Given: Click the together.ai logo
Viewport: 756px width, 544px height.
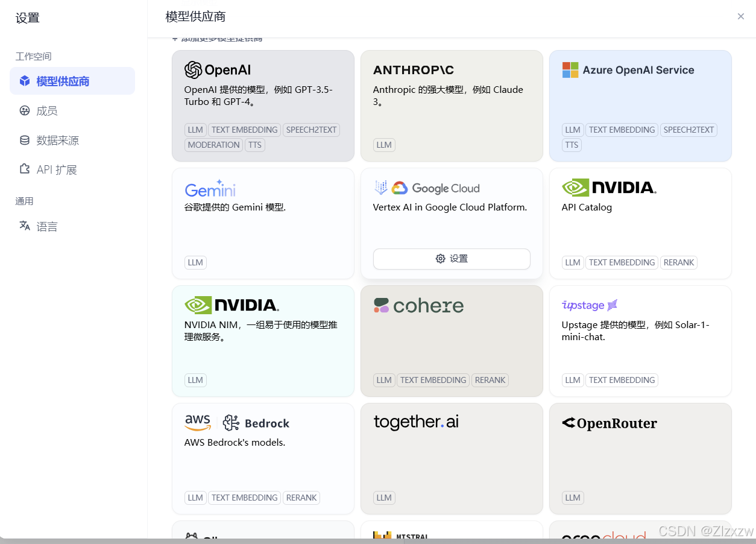Looking at the screenshot, I should 416,422.
